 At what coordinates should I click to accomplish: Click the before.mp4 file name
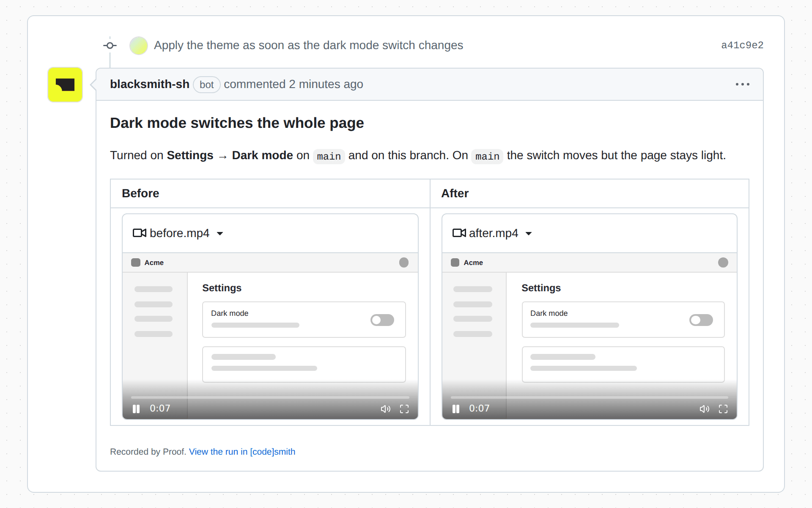179,233
